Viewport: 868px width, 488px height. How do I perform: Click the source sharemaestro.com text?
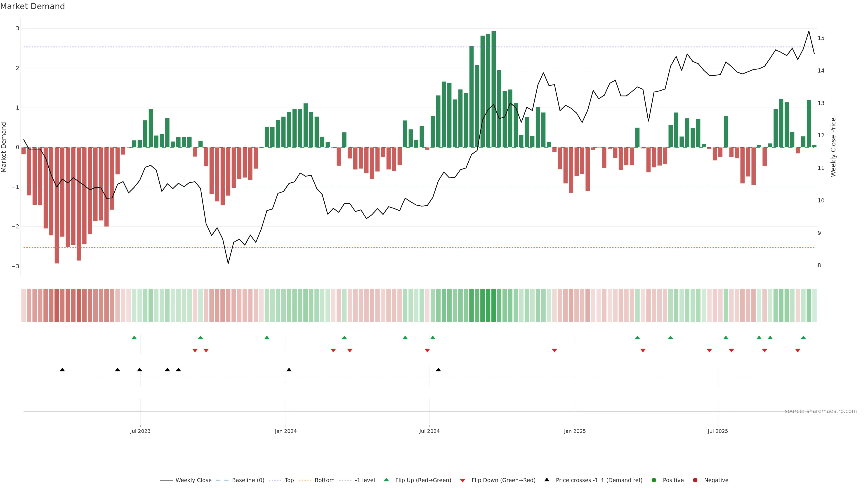pyautogui.click(x=821, y=411)
